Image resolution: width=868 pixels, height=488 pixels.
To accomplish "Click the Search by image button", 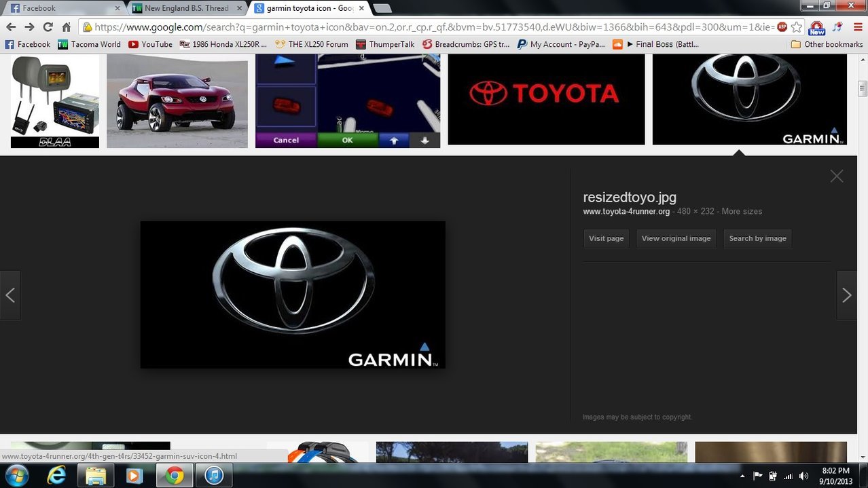I will tap(757, 238).
